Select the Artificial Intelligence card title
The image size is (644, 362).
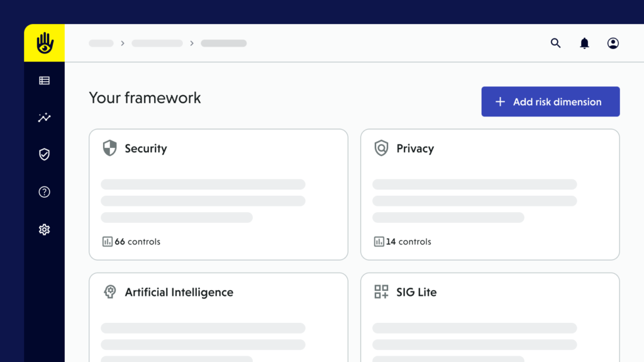point(179,292)
